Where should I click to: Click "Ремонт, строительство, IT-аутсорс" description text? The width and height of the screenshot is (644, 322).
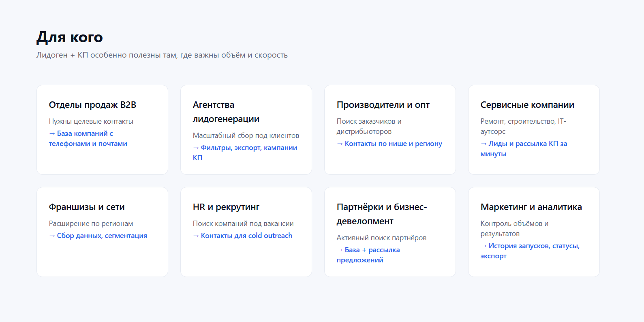[x=523, y=126]
